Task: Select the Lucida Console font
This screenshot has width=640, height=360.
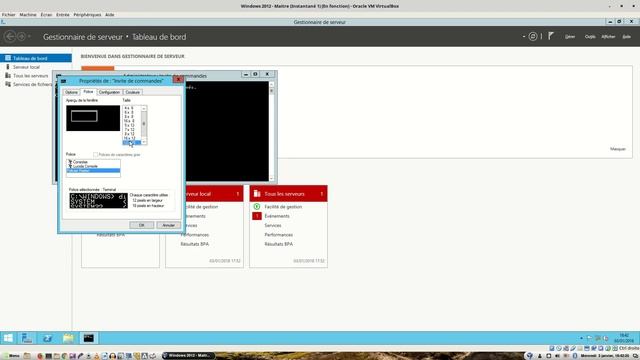Action: pos(93,166)
